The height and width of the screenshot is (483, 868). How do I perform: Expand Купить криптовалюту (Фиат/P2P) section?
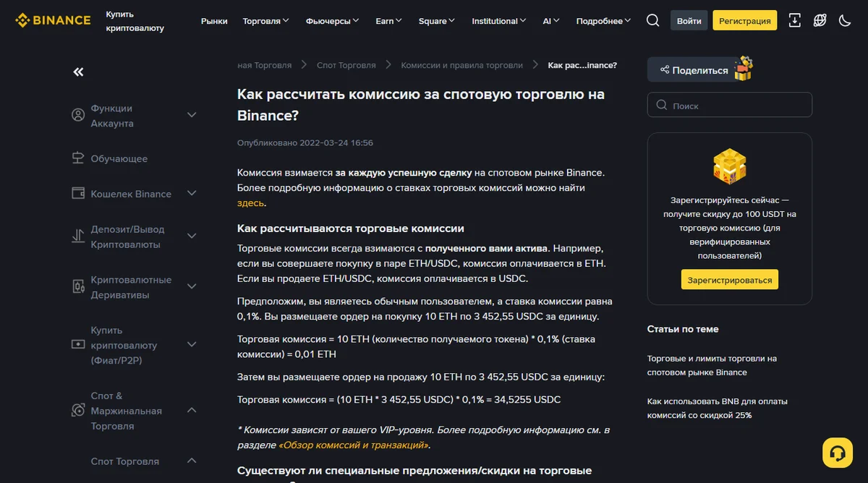[192, 344]
